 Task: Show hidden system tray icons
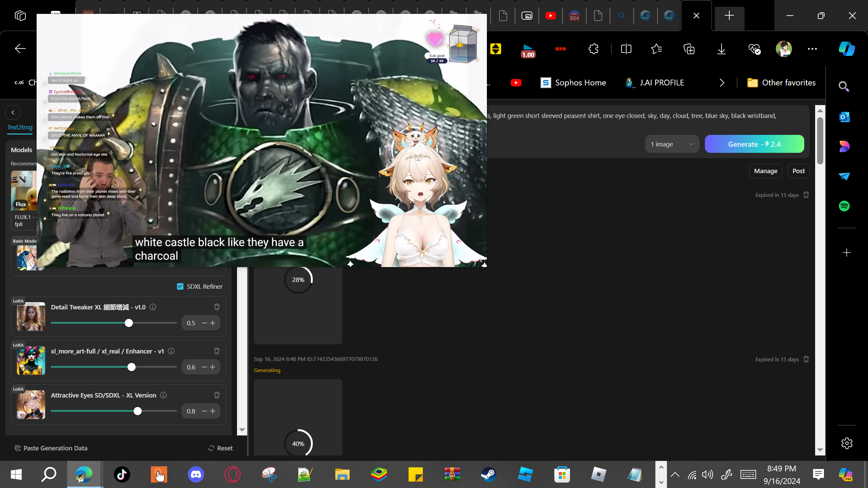coord(675,474)
